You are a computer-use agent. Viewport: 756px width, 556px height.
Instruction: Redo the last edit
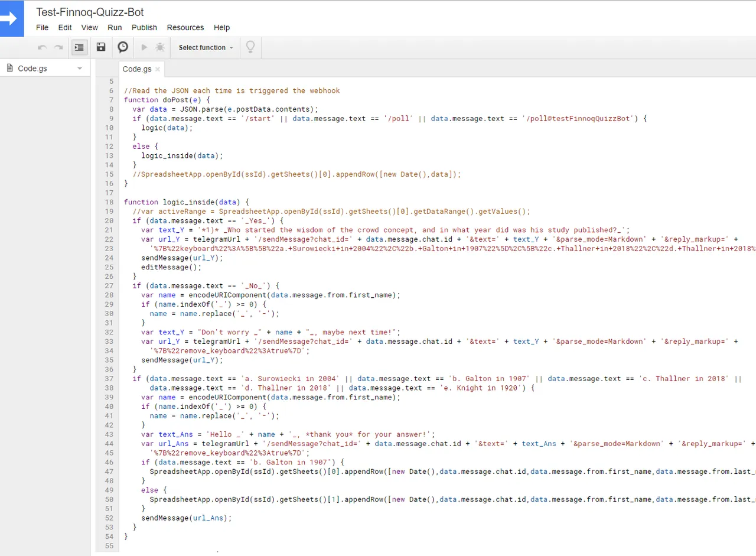click(x=58, y=47)
